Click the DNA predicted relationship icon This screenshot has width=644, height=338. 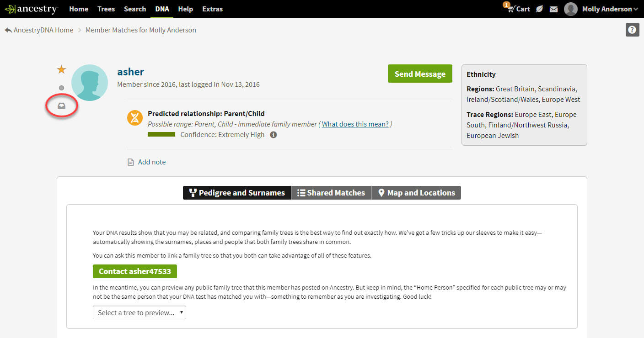pos(134,118)
